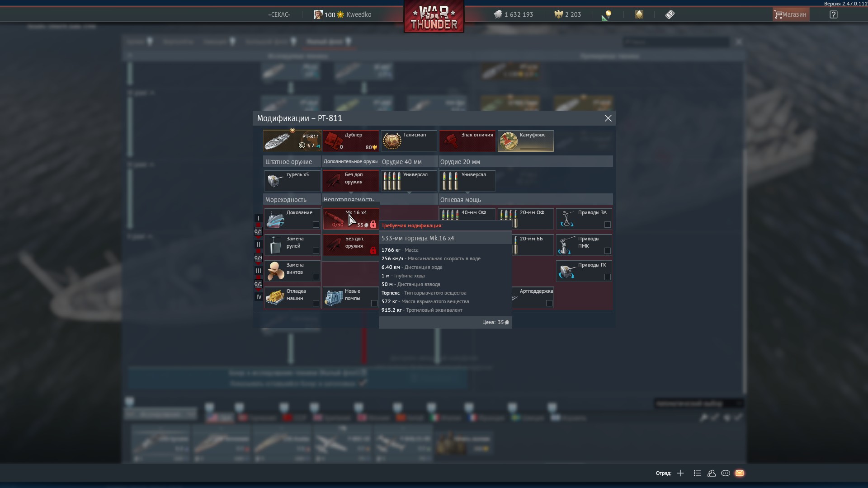Select the Приводы ЗА modification
The width and height of the screenshot is (868, 488).
[x=584, y=218]
